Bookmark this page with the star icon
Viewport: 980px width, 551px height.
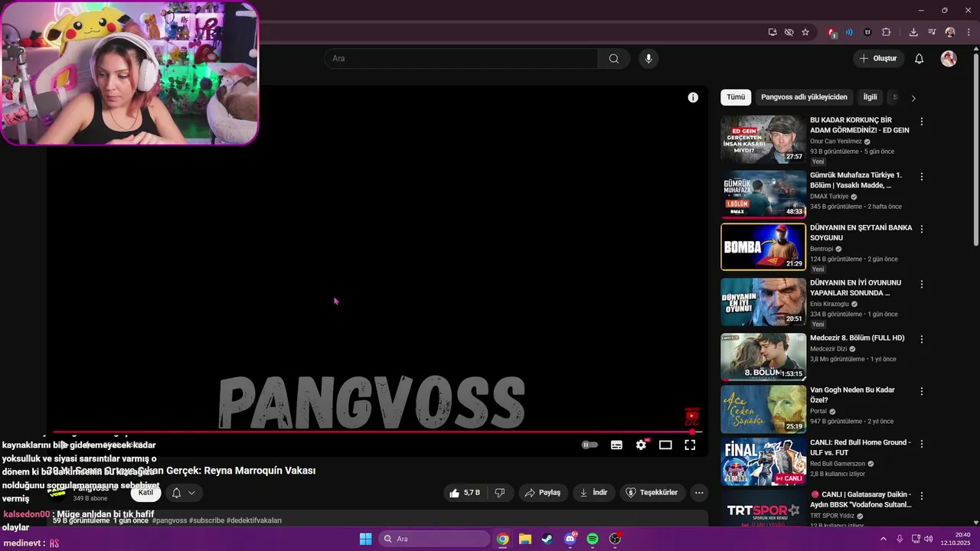(805, 32)
